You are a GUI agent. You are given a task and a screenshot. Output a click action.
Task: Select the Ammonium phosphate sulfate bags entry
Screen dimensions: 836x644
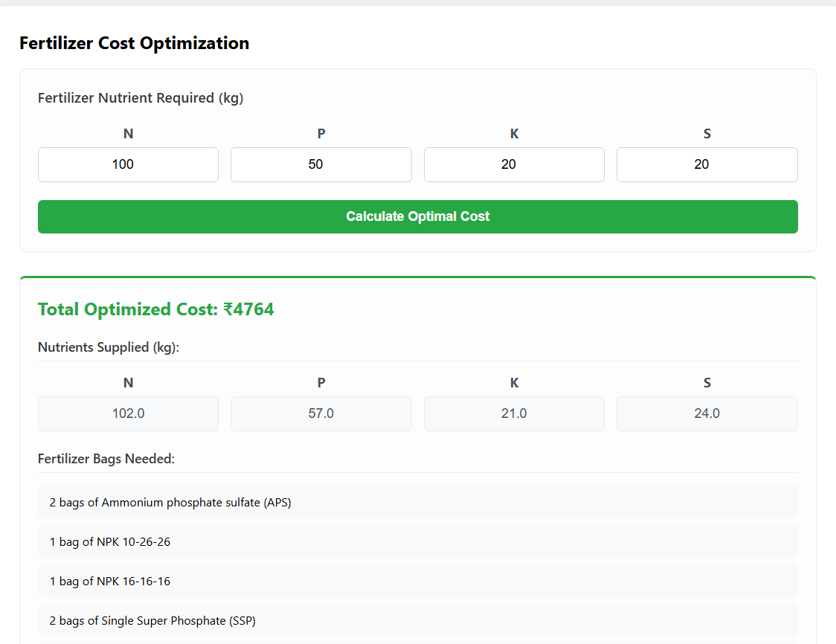tap(417, 502)
